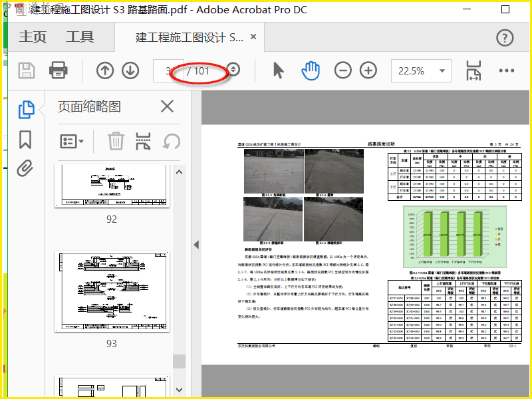The image size is (532, 399).
Task: Click the page view stepper beside 101
Action: (x=233, y=70)
